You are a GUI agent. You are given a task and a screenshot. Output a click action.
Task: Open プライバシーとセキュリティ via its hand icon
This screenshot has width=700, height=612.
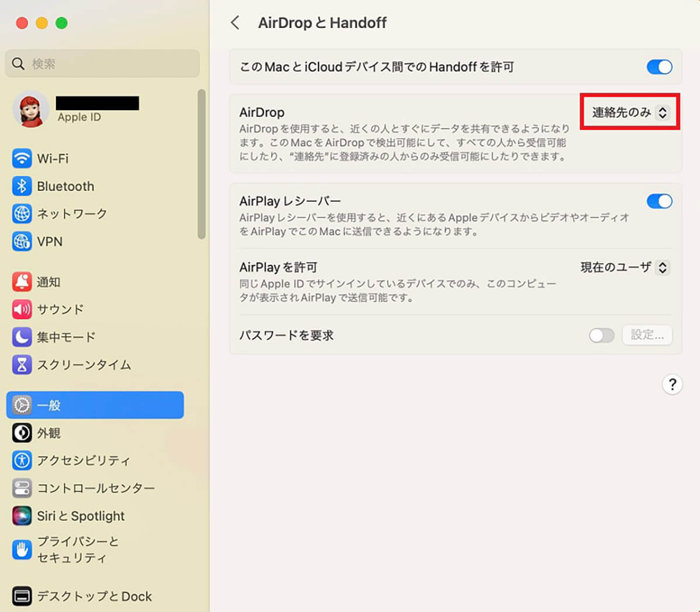(x=22, y=550)
